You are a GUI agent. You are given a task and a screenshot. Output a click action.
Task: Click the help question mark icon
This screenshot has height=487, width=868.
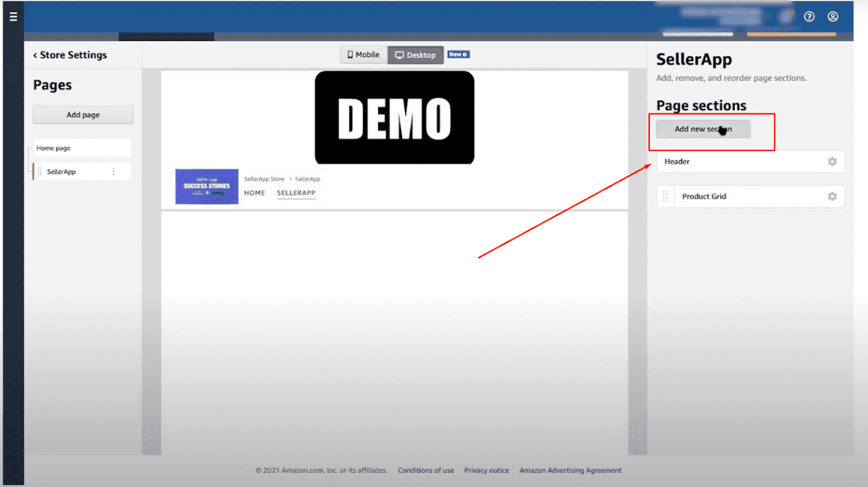(809, 16)
